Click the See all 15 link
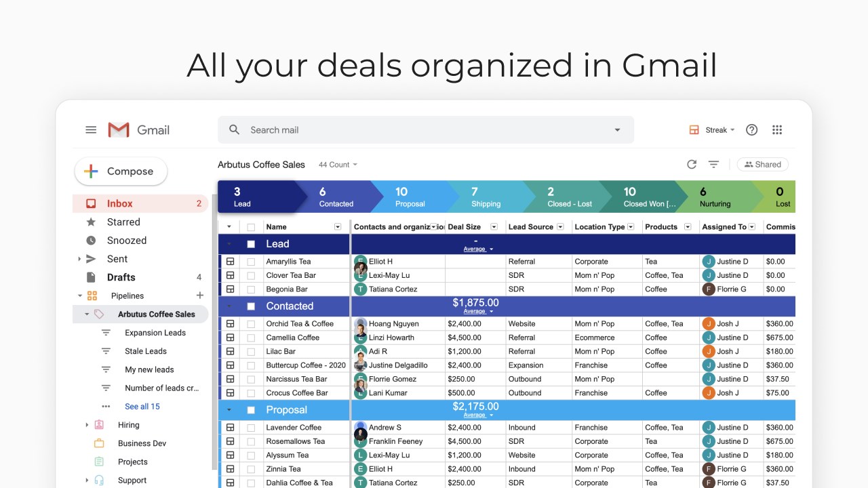 click(142, 407)
